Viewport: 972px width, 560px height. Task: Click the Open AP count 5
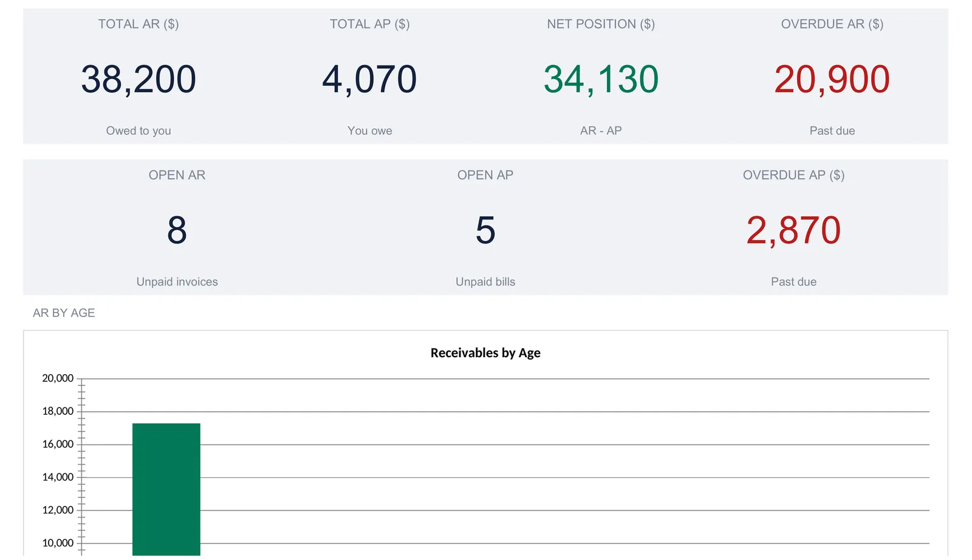tap(485, 230)
